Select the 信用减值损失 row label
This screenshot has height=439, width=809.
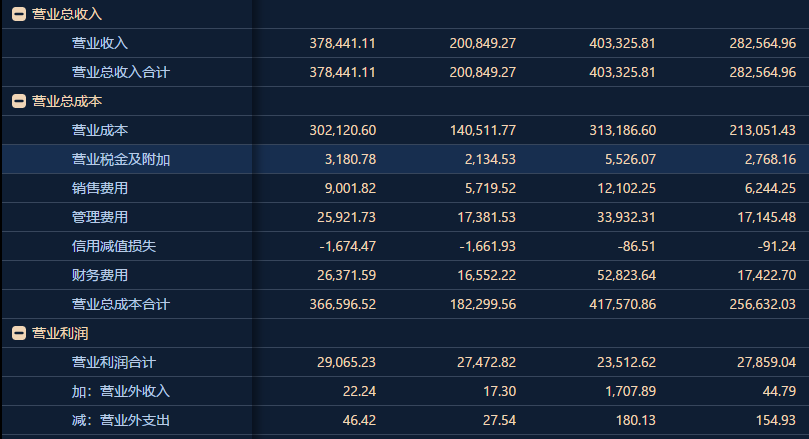click(114, 246)
